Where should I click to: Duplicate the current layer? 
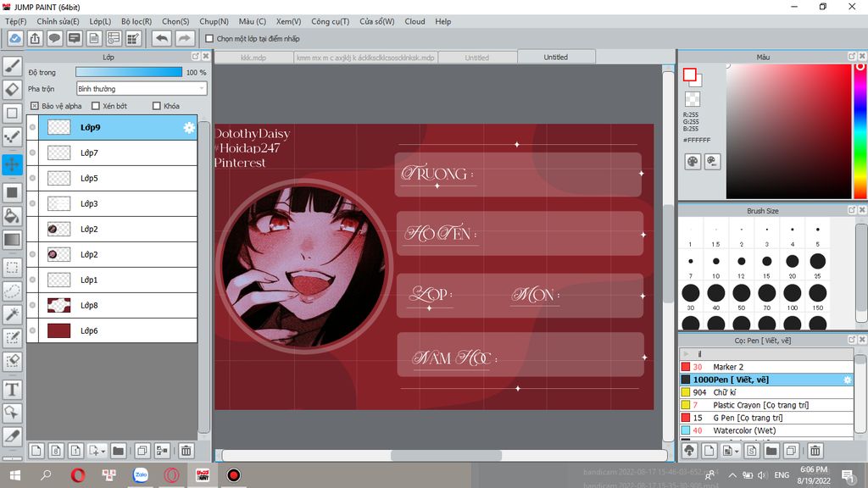[142, 451]
